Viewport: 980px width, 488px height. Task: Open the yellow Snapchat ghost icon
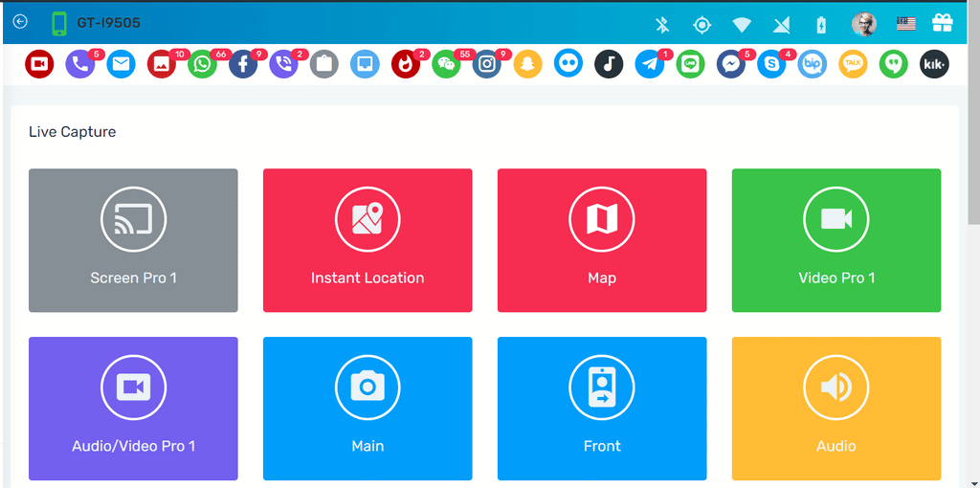[x=527, y=64]
